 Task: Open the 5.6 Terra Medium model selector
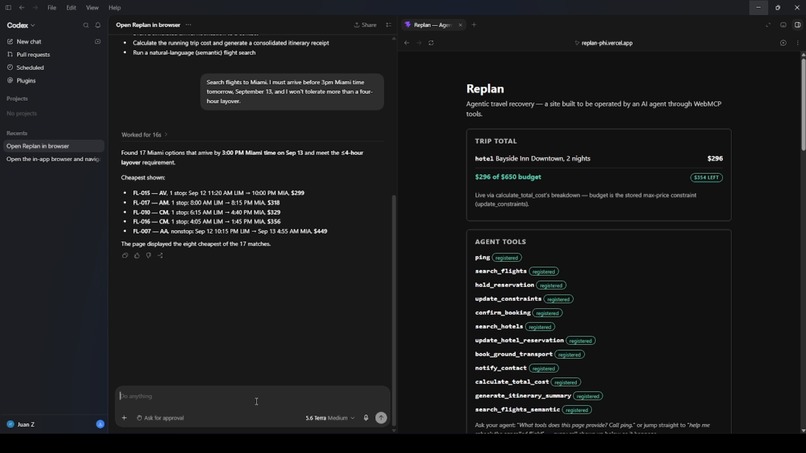pos(329,418)
